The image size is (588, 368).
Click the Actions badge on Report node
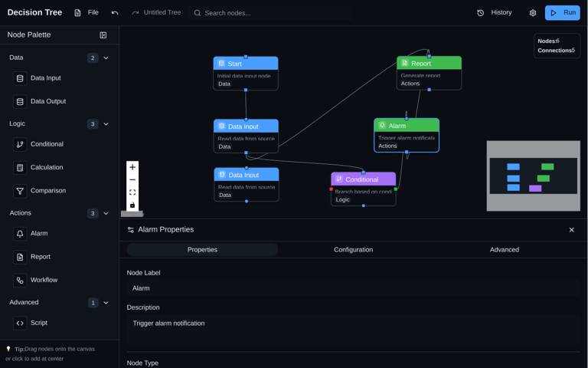coord(410,84)
